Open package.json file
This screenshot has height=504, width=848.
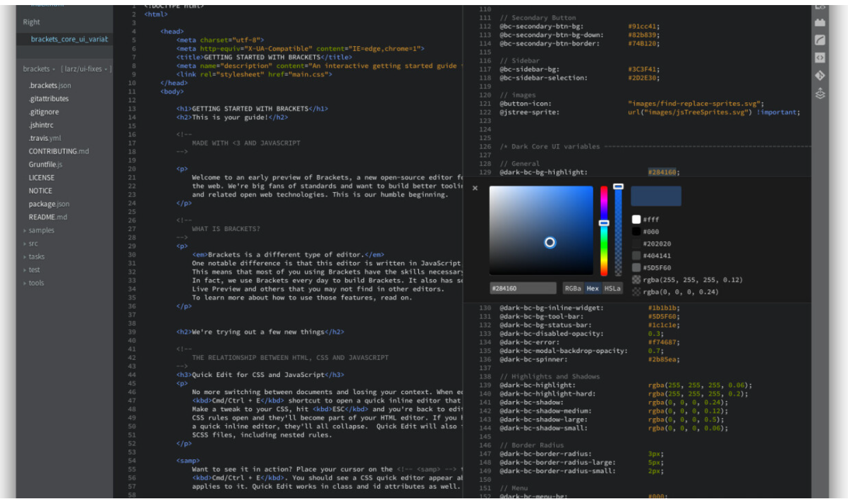(49, 204)
